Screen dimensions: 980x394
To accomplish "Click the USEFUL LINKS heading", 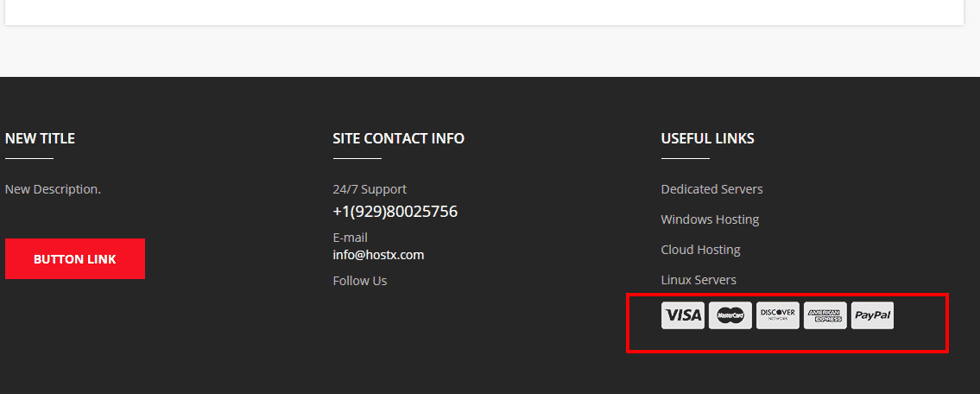I will coord(707,138).
